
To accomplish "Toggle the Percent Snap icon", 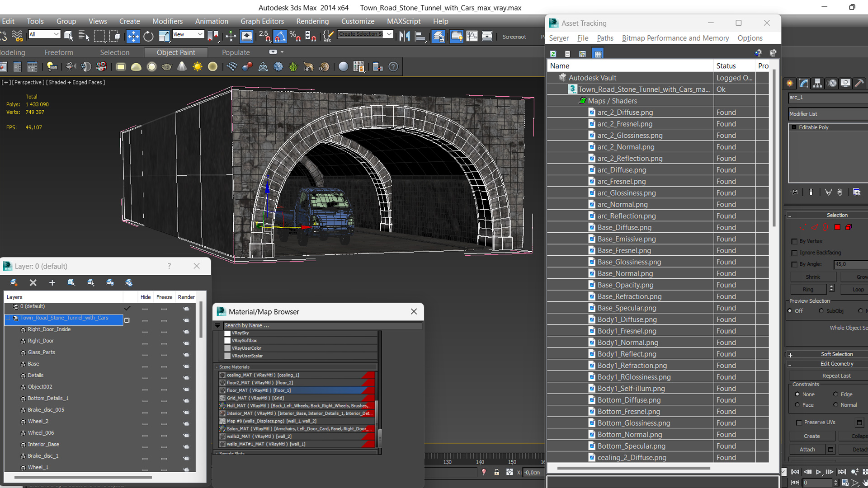I will [295, 36].
